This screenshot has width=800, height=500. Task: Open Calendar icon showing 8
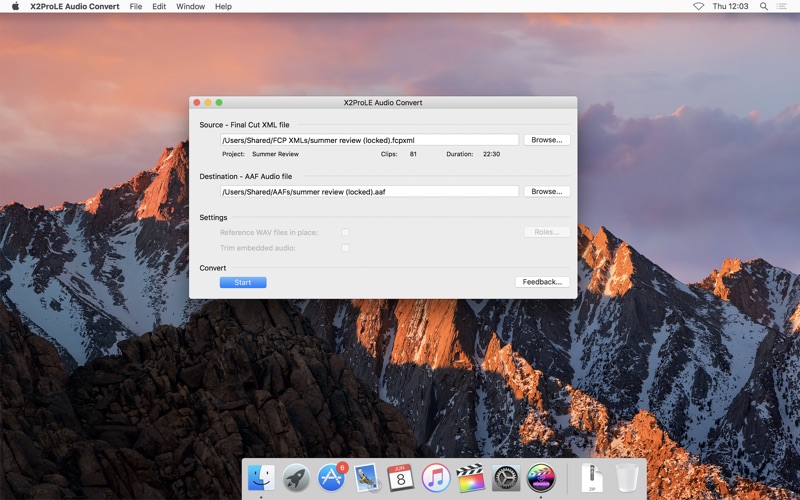401,478
